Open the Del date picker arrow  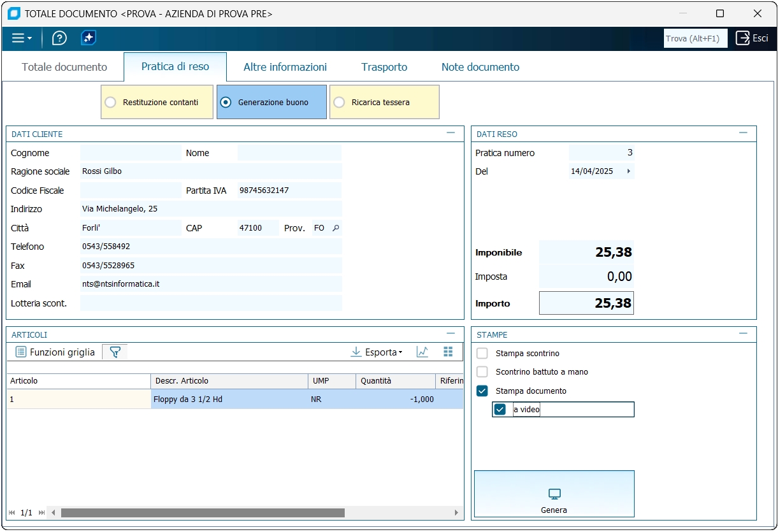(x=629, y=171)
